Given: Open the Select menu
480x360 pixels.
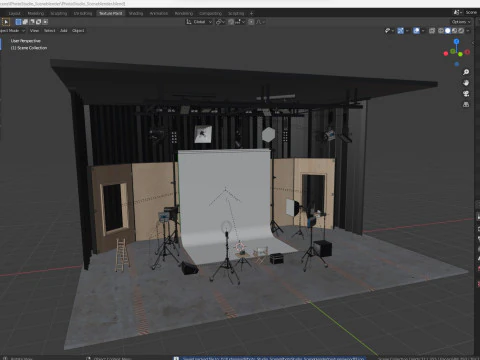Looking at the screenshot, I should (x=49, y=31).
